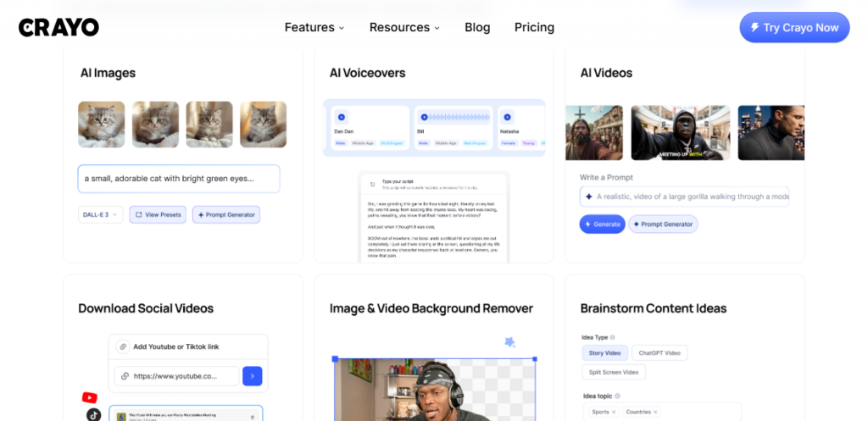Play the Natasha voice preview
Viewport: 868px width, 421px height.
pyautogui.click(x=506, y=117)
